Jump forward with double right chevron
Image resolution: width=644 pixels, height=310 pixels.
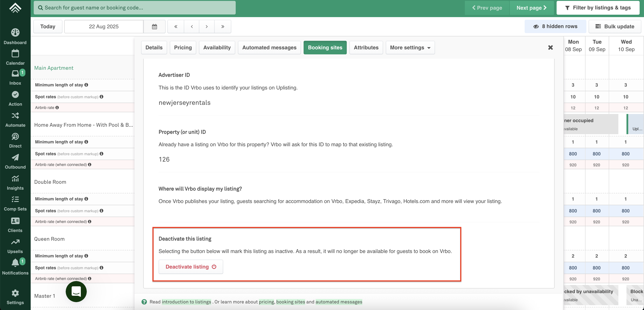[x=223, y=27]
